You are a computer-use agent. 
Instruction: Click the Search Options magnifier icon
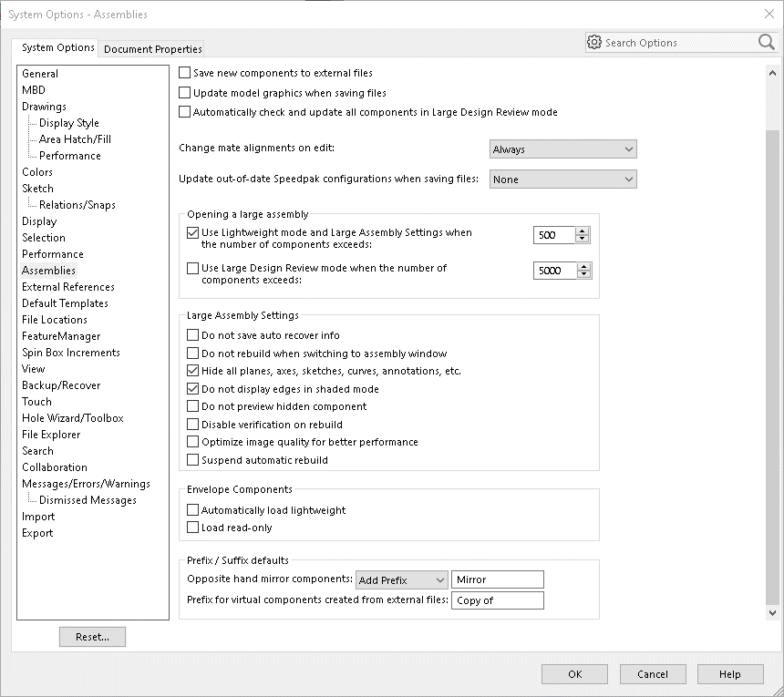pos(766,43)
